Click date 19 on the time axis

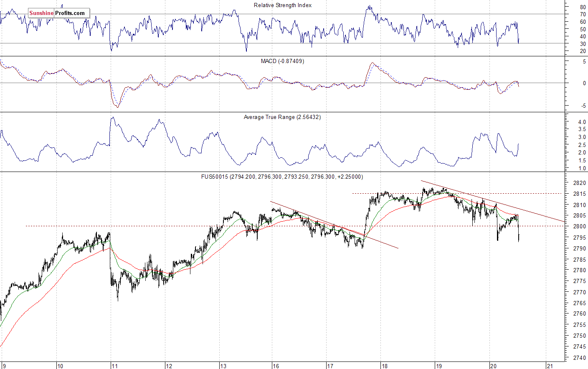[x=439, y=366]
